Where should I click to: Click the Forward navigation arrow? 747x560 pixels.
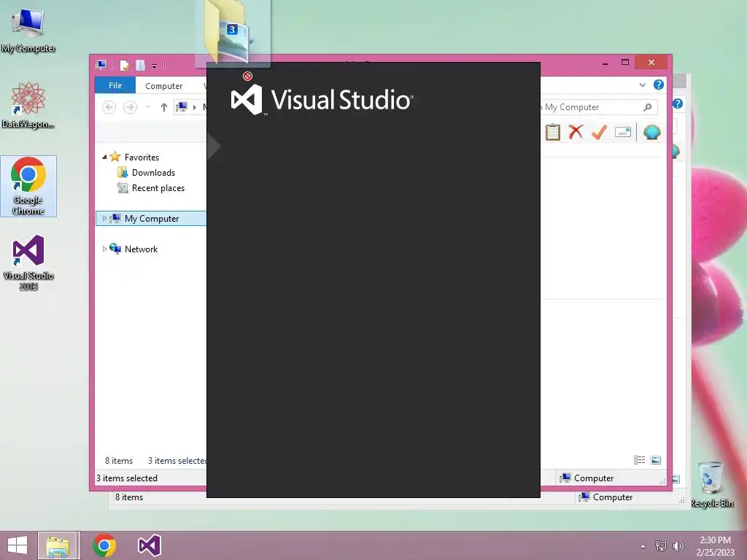coord(130,107)
